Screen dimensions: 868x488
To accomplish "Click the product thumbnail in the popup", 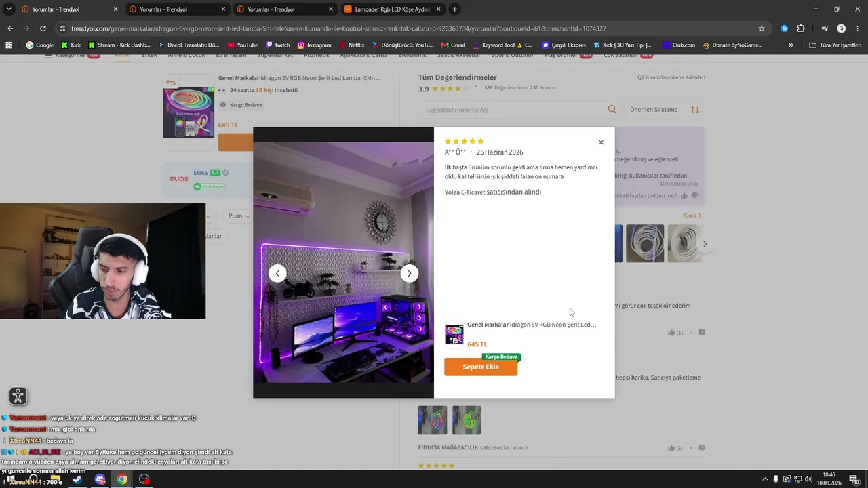I will click(x=454, y=335).
